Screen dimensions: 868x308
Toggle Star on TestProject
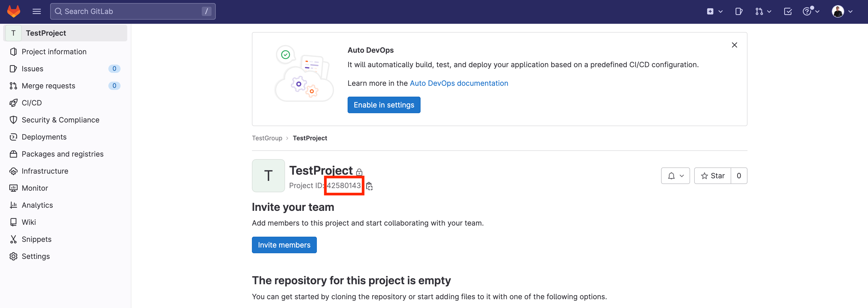pos(712,176)
